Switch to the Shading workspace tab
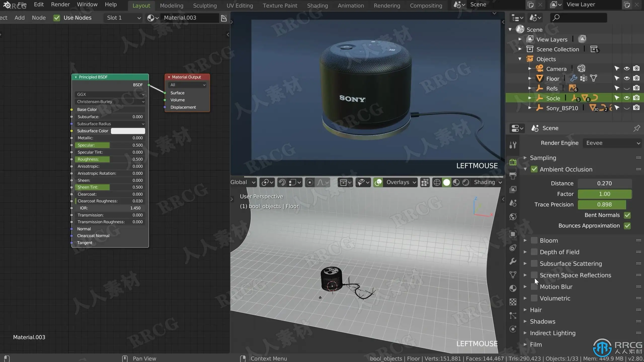 (317, 6)
